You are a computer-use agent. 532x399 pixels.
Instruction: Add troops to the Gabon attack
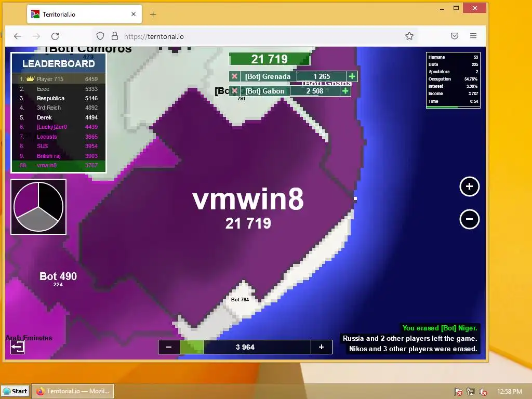345,91
